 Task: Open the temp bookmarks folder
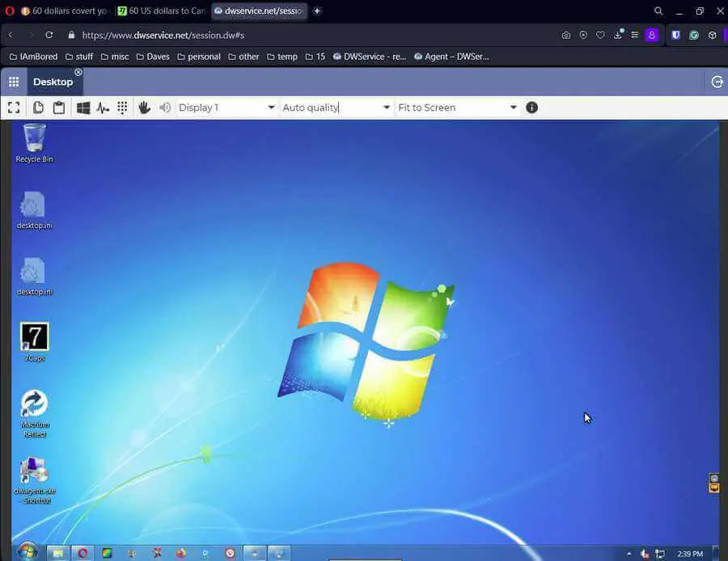(x=282, y=57)
